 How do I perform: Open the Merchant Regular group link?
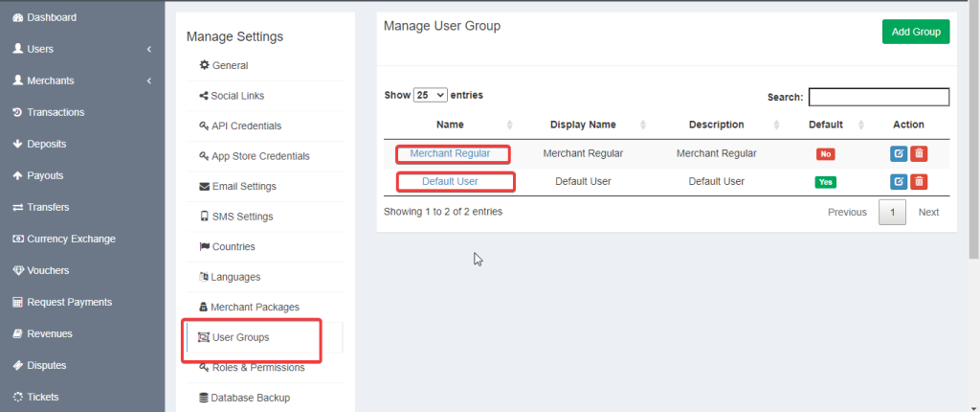tap(450, 153)
